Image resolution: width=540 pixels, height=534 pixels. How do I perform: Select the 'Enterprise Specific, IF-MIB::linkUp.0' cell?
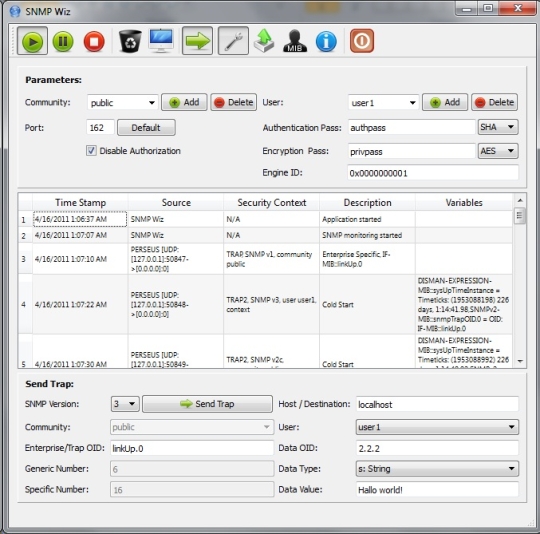tap(367, 259)
